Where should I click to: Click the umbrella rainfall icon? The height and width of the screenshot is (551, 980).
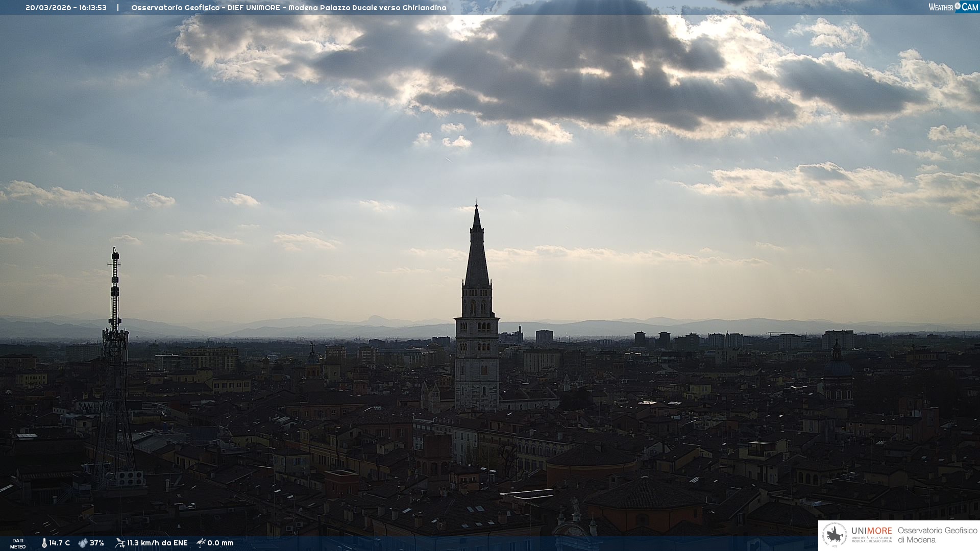pyautogui.click(x=201, y=543)
